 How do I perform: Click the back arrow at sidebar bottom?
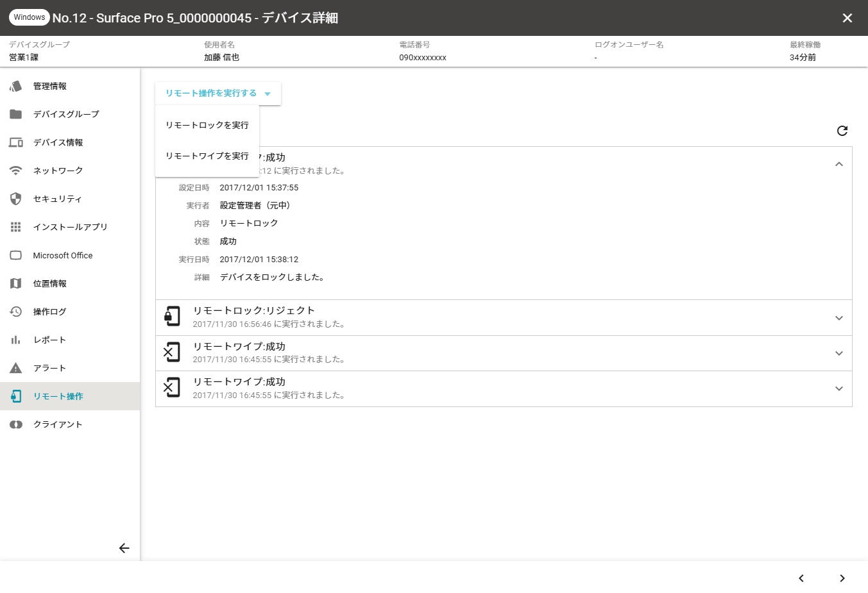pos(124,548)
